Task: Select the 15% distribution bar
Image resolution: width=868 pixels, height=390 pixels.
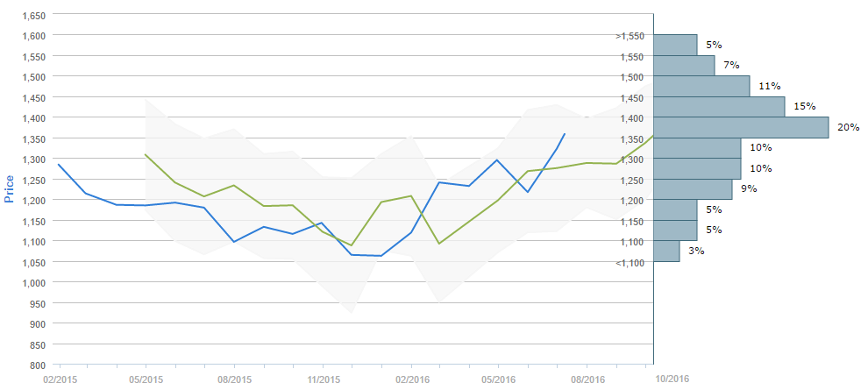Action: pyautogui.click(x=719, y=107)
